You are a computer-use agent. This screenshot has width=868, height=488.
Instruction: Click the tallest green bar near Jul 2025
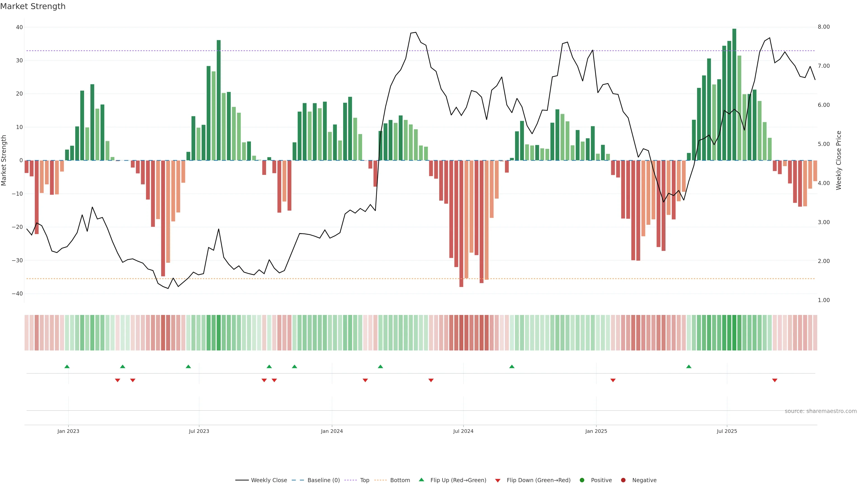(734, 94)
